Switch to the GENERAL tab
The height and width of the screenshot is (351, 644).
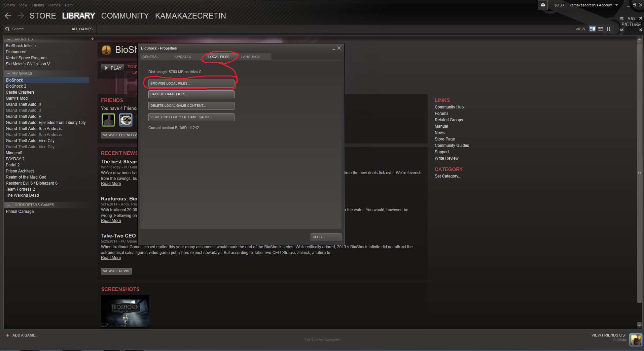[x=156, y=57]
